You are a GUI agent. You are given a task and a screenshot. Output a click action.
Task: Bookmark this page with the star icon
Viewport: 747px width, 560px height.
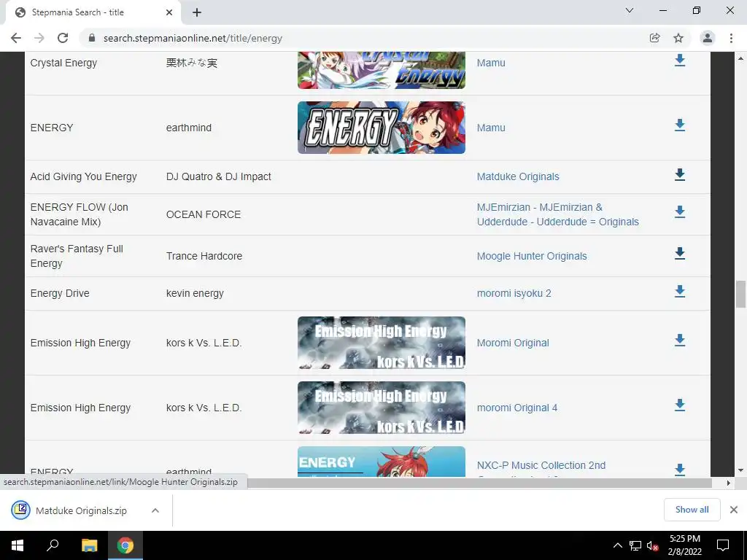[678, 38]
